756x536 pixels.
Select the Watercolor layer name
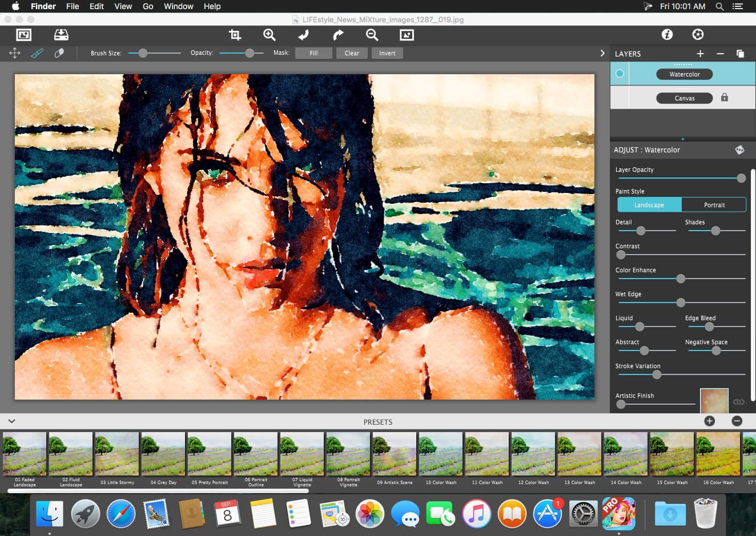(x=684, y=74)
